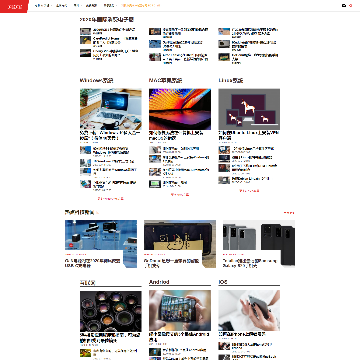Open the orange highlighted link in navigation bar
This screenshot has height=360, width=360.
coord(141,5)
